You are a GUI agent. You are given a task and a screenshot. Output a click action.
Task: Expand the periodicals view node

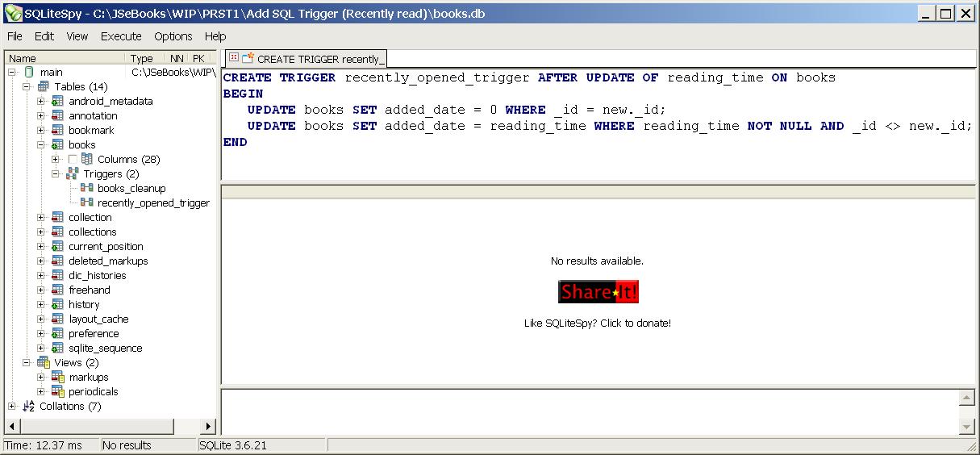pyautogui.click(x=41, y=392)
